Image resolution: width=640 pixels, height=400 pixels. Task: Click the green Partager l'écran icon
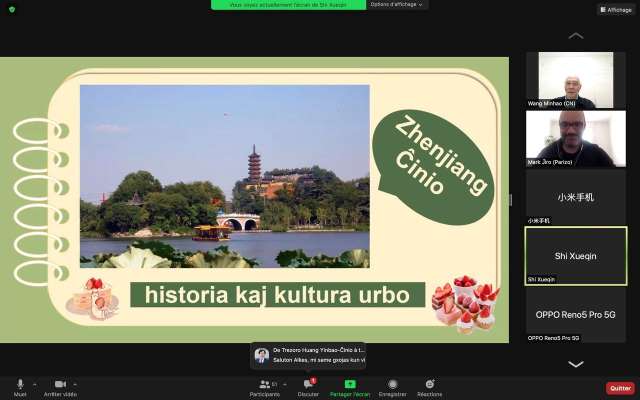350,383
